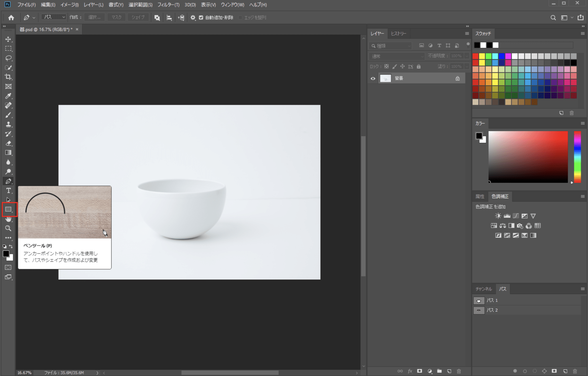588x376 pixels.
Task: Select the Frame tool
Action: pos(8,86)
